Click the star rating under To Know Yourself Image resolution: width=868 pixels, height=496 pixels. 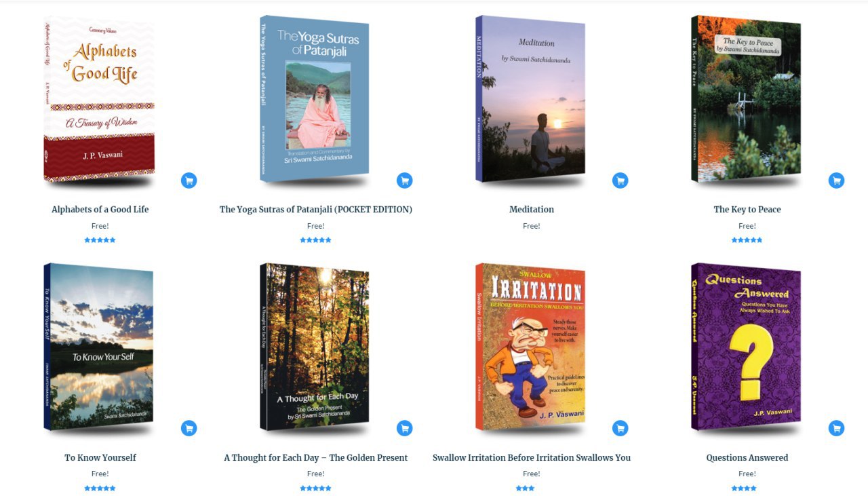[x=100, y=488]
